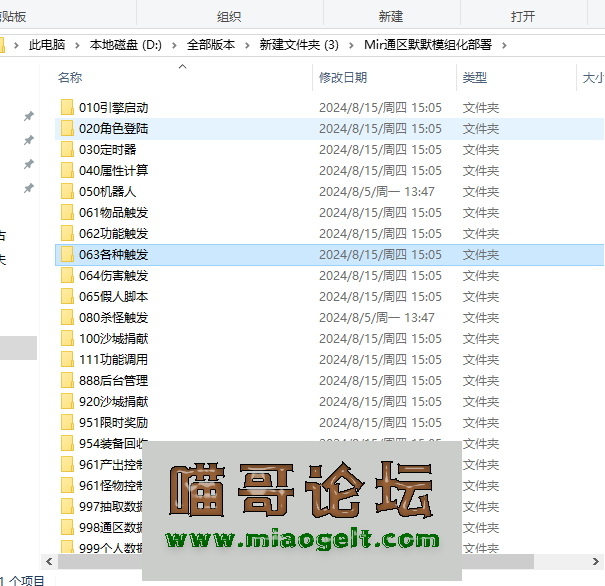This screenshot has width=605, height=586.
Task: Open the 010引擎启动 folder icon
Action: (67, 107)
